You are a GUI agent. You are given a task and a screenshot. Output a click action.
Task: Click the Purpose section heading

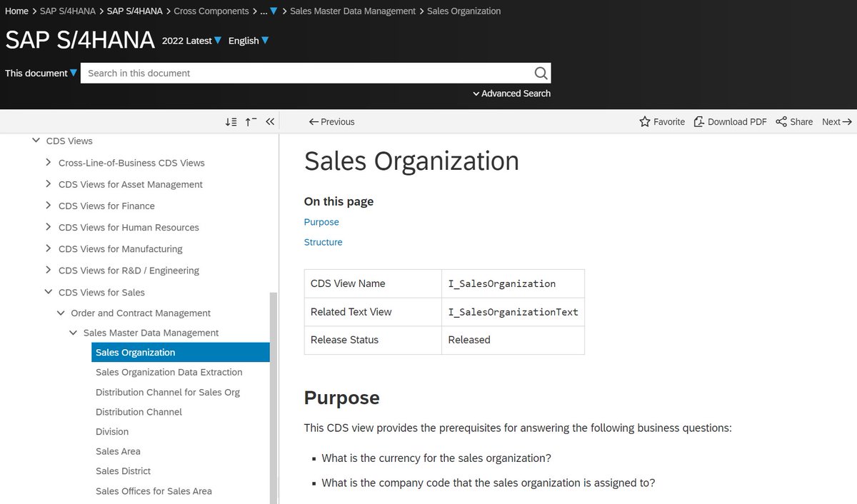point(342,398)
